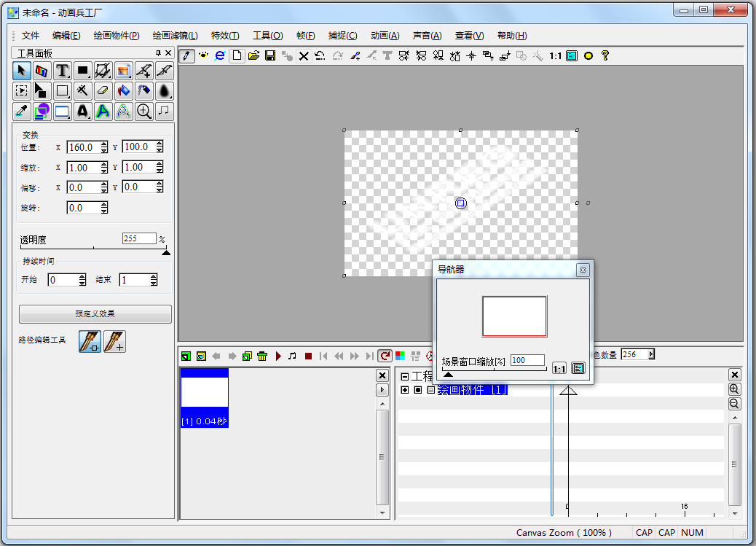Click the 透明度 opacity slider track
This screenshot has height=546, width=756.
coord(93,250)
